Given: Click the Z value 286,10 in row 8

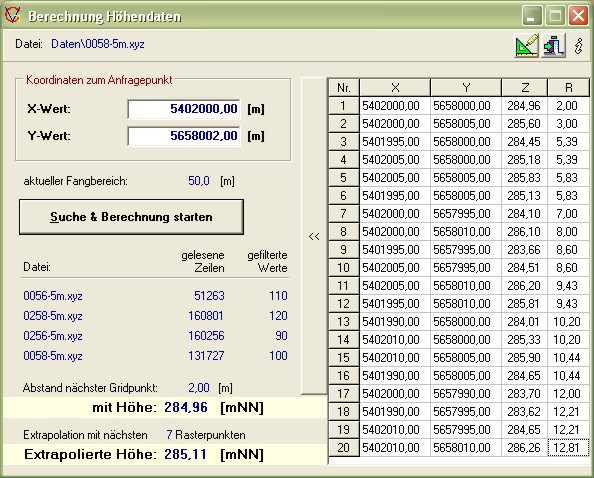Looking at the screenshot, I should [525, 232].
